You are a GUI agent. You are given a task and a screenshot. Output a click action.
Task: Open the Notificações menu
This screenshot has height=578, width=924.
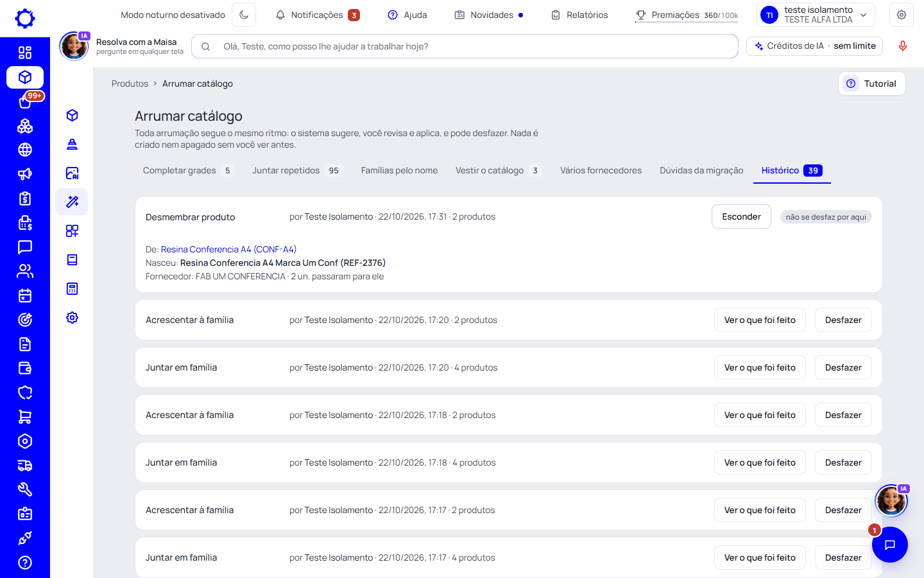tap(317, 15)
